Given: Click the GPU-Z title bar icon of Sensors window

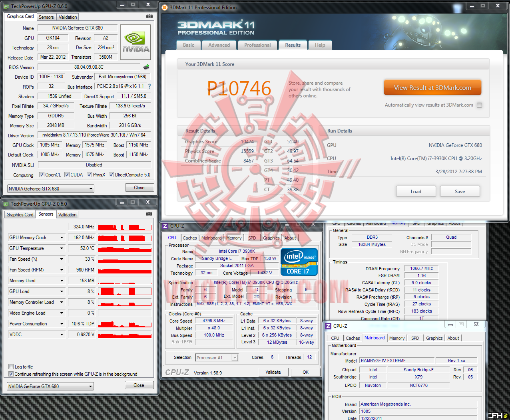Looking at the screenshot, I should click(x=6, y=204).
